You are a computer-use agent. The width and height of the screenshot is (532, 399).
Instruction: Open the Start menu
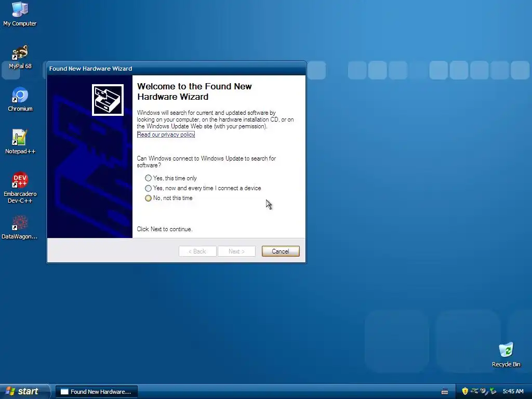(x=24, y=391)
